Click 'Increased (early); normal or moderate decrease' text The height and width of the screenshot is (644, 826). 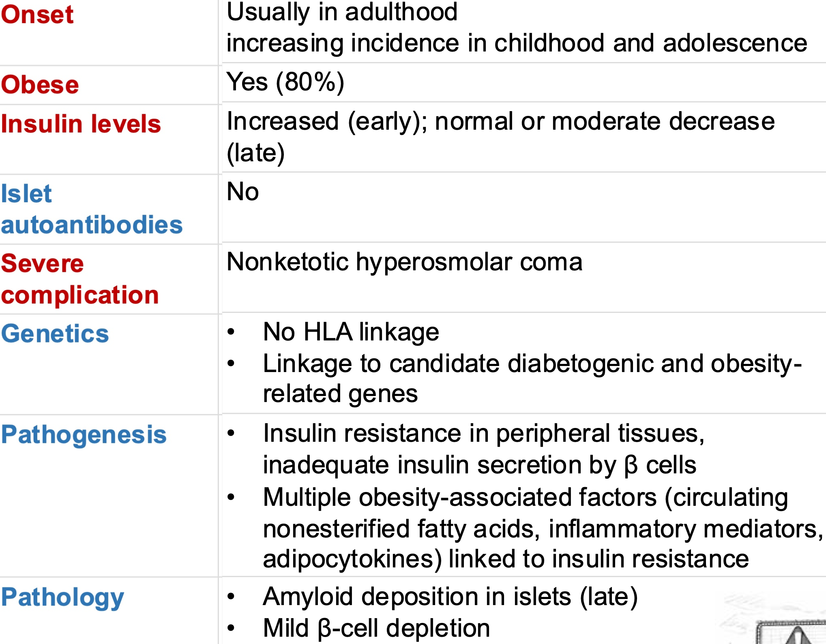[500, 121]
